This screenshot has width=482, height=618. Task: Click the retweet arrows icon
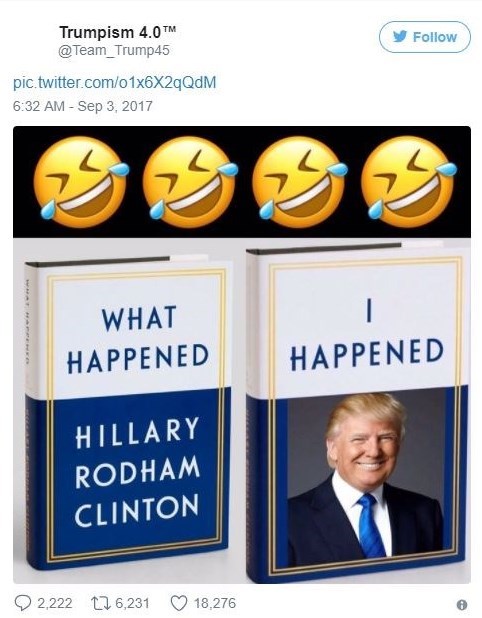click(x=100, y=603)
